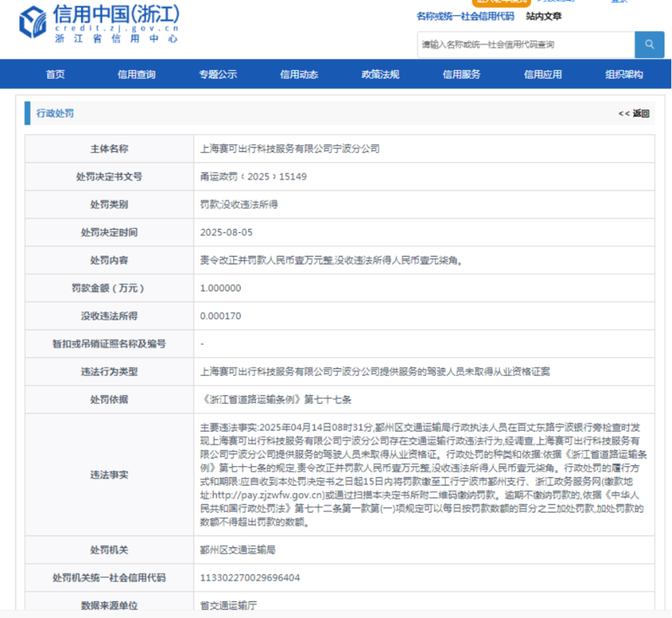The image size is (672, 618).
Task: Select the 名称或统一社会信用代码 search tab
Action: click(465, 16)
